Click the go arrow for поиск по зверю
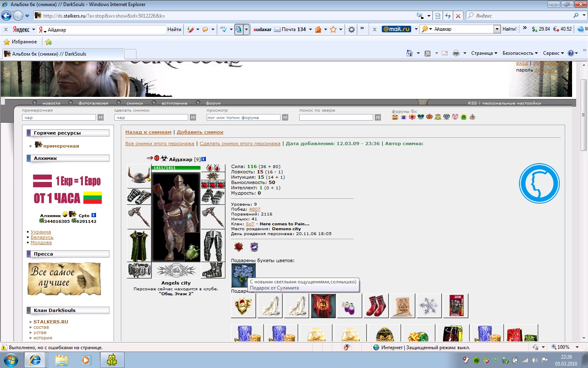 (378, 117)
